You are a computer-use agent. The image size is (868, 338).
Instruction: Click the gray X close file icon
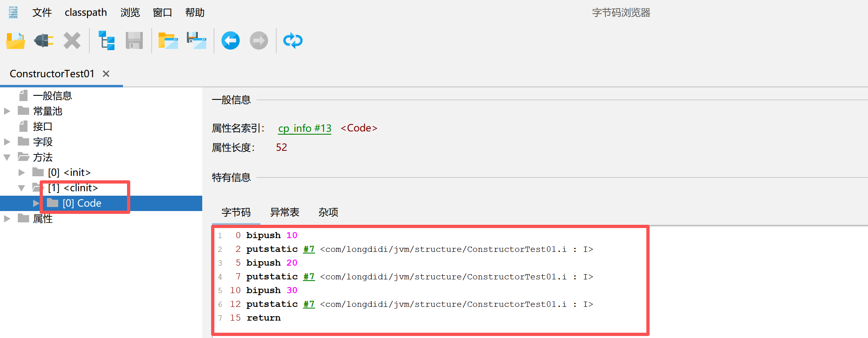[x=72, y=40]
